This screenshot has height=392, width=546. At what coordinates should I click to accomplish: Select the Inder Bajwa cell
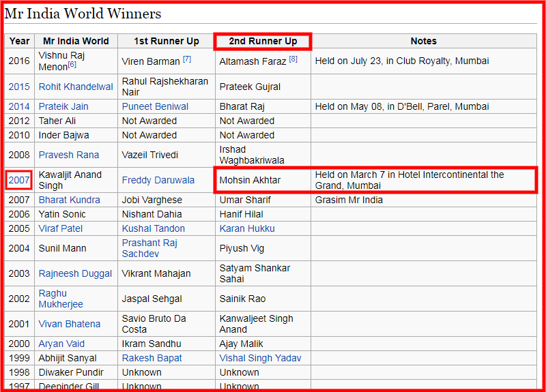(76, 135)
